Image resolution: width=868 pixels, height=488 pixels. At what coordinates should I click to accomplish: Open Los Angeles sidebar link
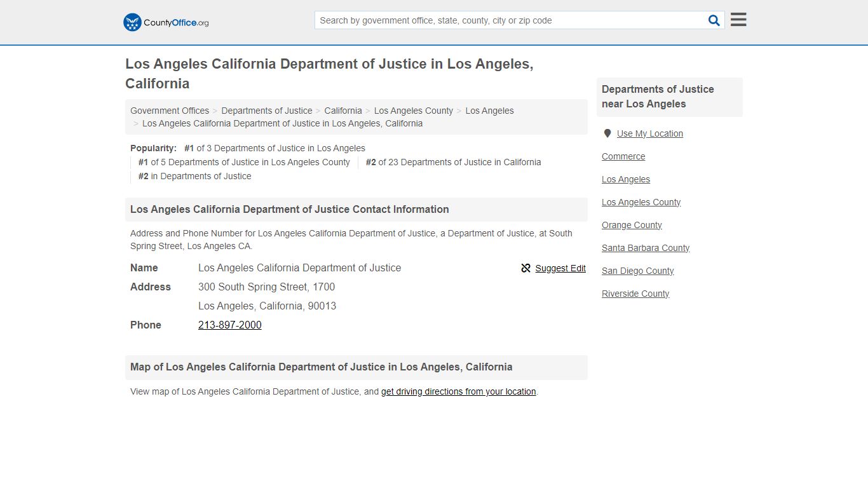coord(626,179)
